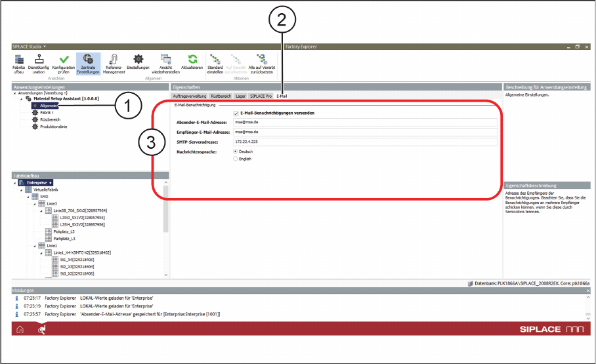
Task: Select Linie3B_706_SXV2[328957954] item
Action: click(80, 211)
